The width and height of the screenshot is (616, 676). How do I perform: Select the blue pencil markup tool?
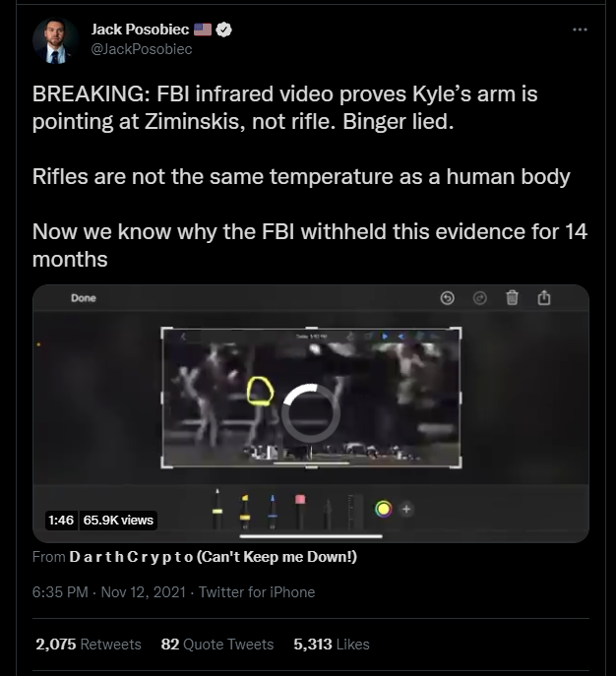point(273,512)
